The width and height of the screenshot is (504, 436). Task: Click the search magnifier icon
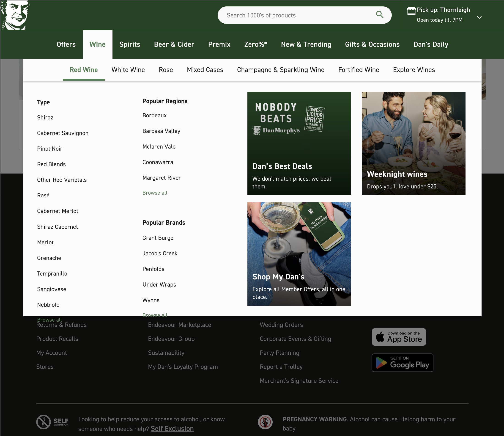(379, 15)
